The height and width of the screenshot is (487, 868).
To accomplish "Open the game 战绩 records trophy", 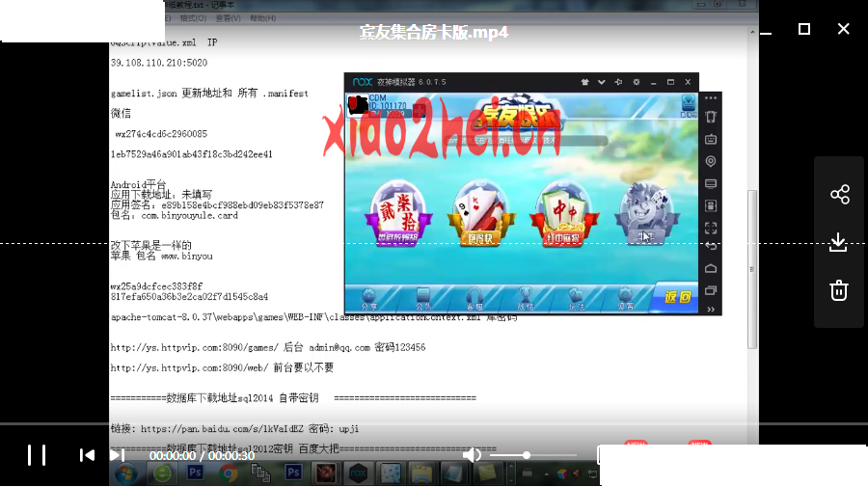I will tap(526, 298).
